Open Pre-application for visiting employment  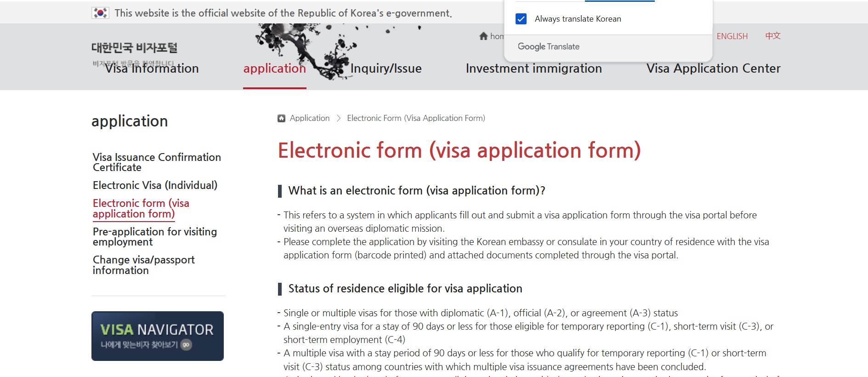(155, 237)
